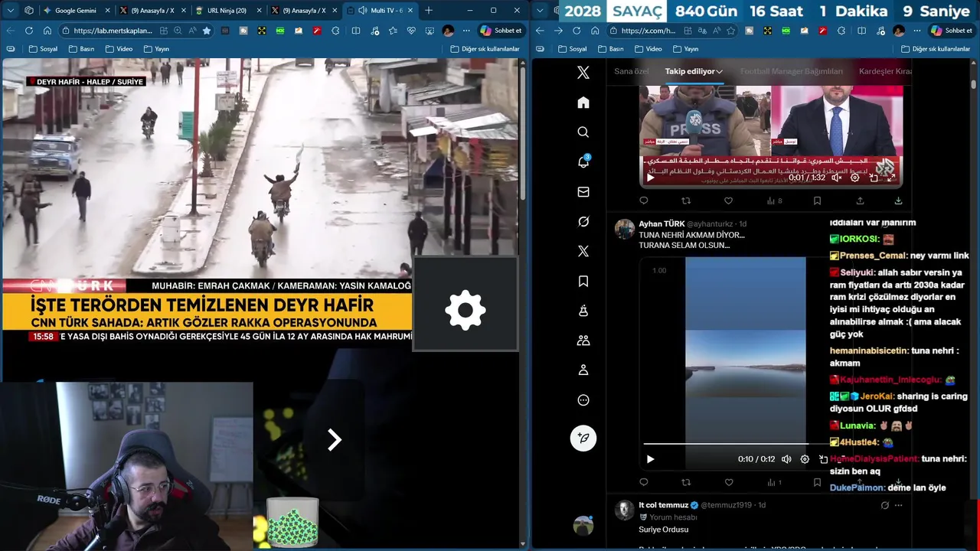This screenshot has width=980, height=551.
Task: Open the 'Takip ediliyor' timeline dropdown
Action: point(694,71)
